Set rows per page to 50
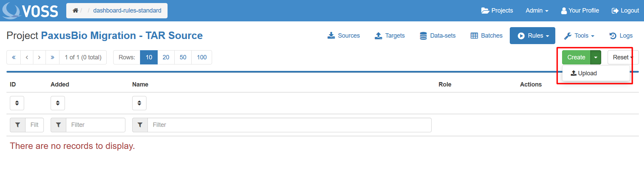Viewport: 644px width, 173px height. (183, 57)
